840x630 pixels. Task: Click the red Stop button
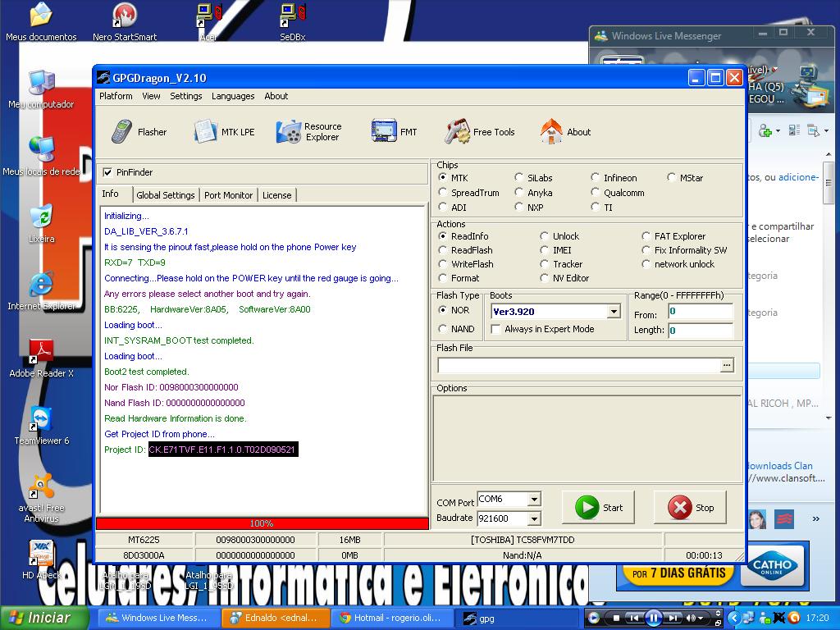point(690,507)
